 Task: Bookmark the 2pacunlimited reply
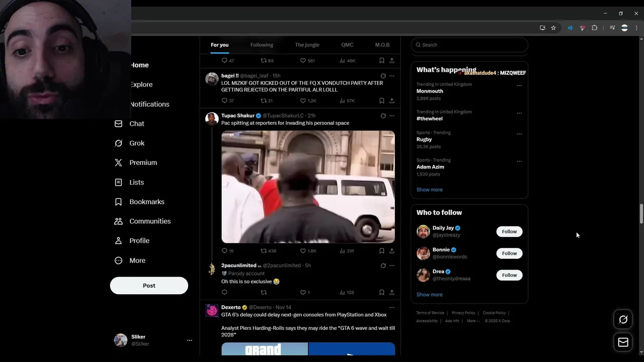[382, 292]
